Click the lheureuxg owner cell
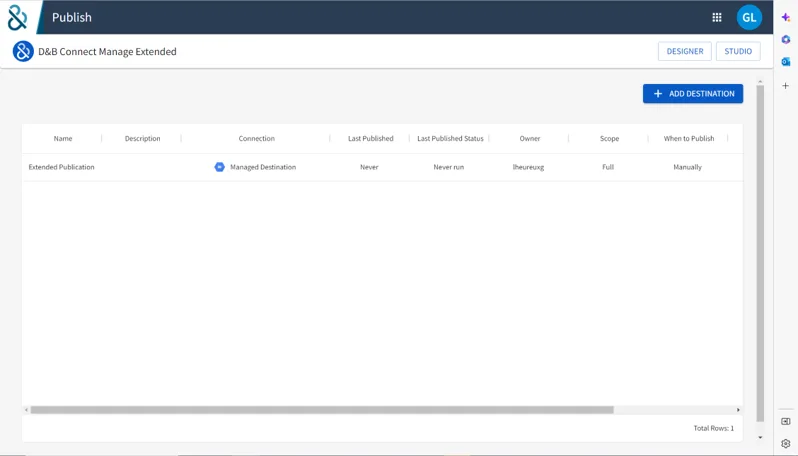 tap(528, 167)
